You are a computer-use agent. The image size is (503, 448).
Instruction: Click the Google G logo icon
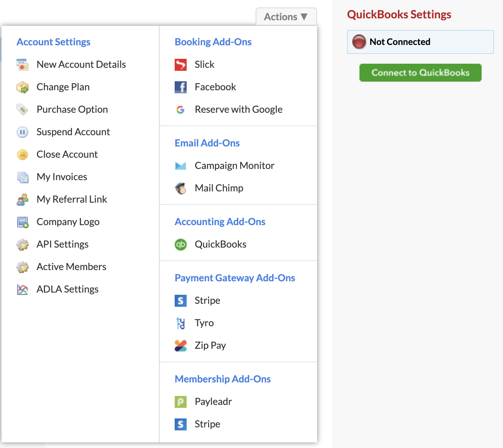(x=181, y=109)
